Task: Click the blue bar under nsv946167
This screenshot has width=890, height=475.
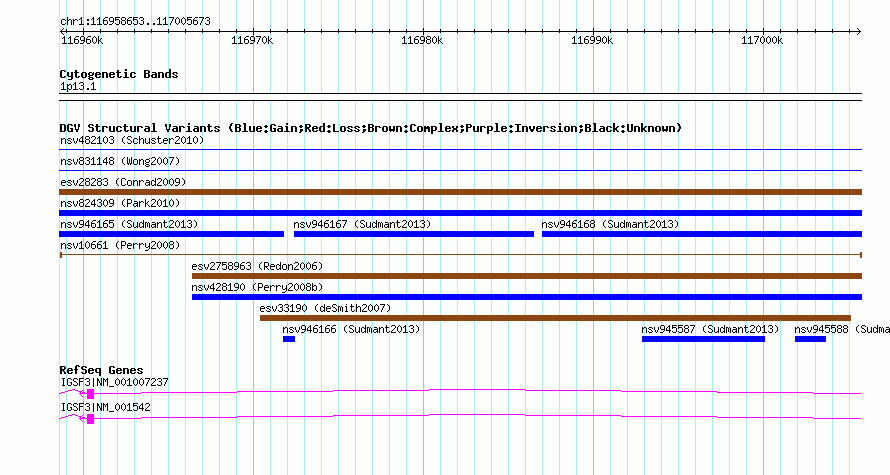Action: pos(414,234)
